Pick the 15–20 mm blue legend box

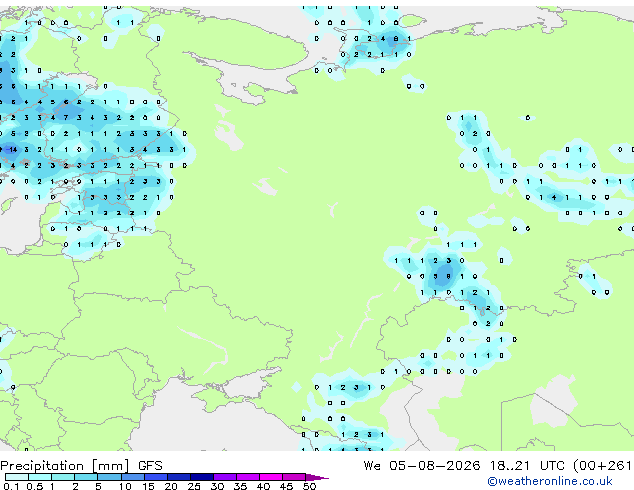(x=155, y=477)
